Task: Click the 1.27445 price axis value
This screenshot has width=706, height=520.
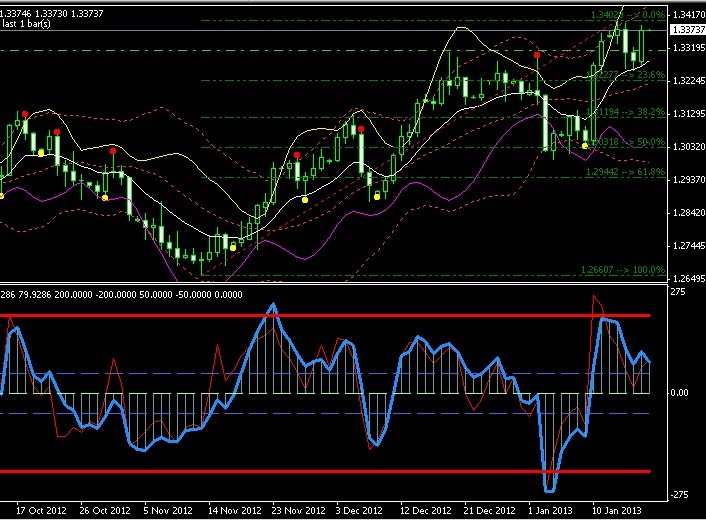Action: tap(689, 246)
